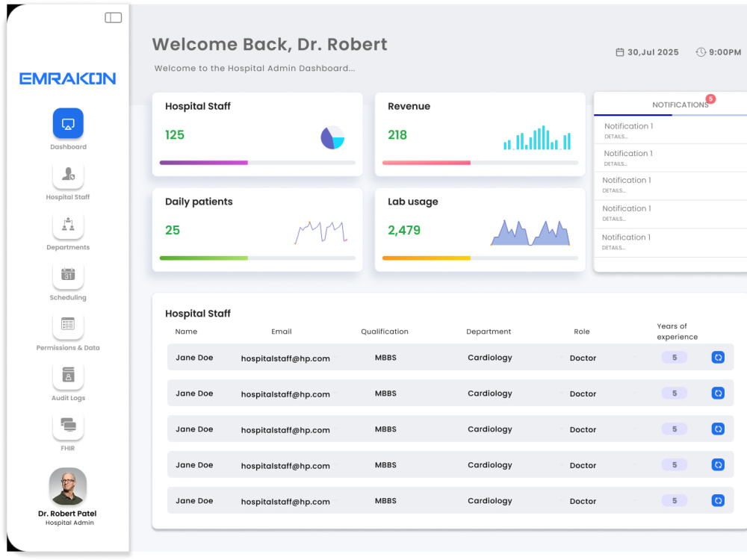The height and width of the screenshot is (560, 747).
Task: Click the orange Lab usage progress bar
Action: coord(427,258)
